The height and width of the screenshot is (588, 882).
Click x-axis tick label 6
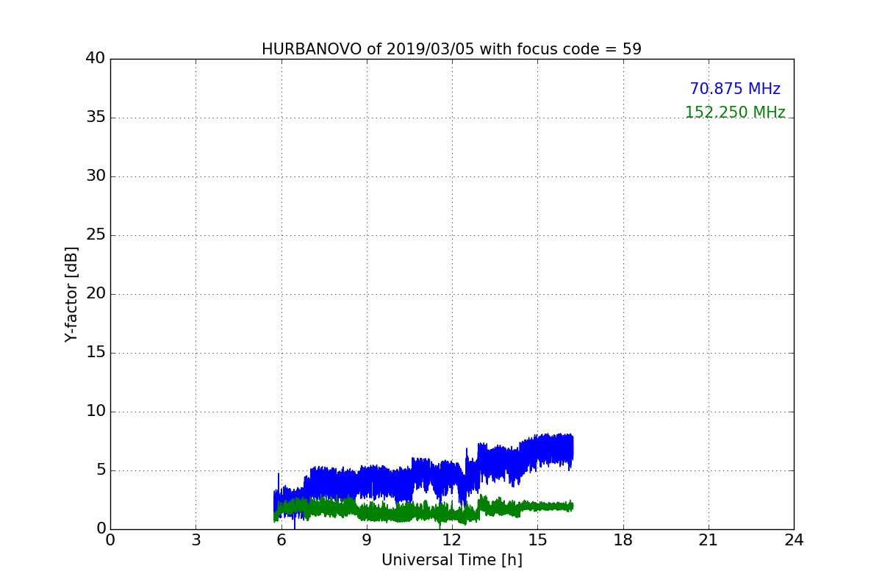pos(281,540)
